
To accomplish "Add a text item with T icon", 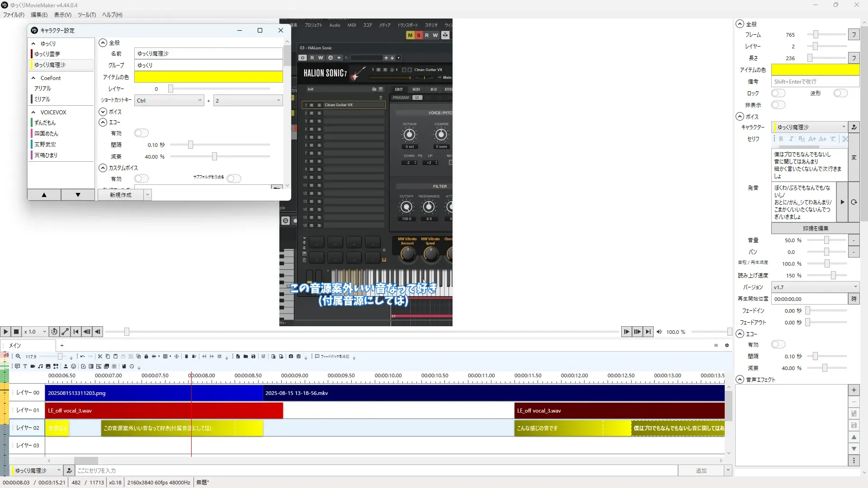I will pos(25,366).
